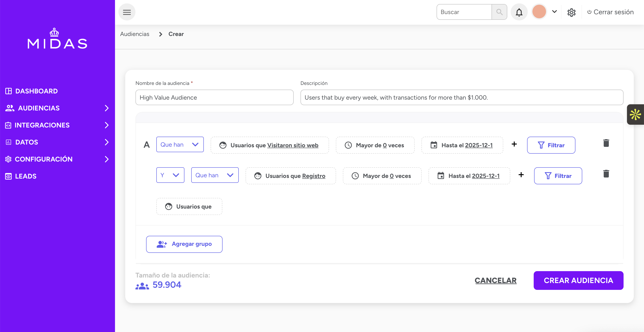Screen dimensions: 644x332
Task: Click the Cancelar link
Action: (495, 280)
